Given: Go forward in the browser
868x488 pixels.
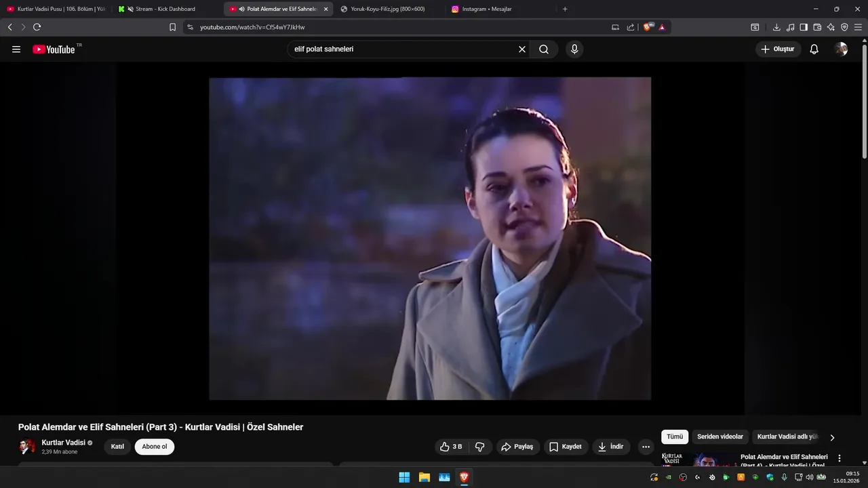Looking at the screenshot, I should [x=23, y=27].
